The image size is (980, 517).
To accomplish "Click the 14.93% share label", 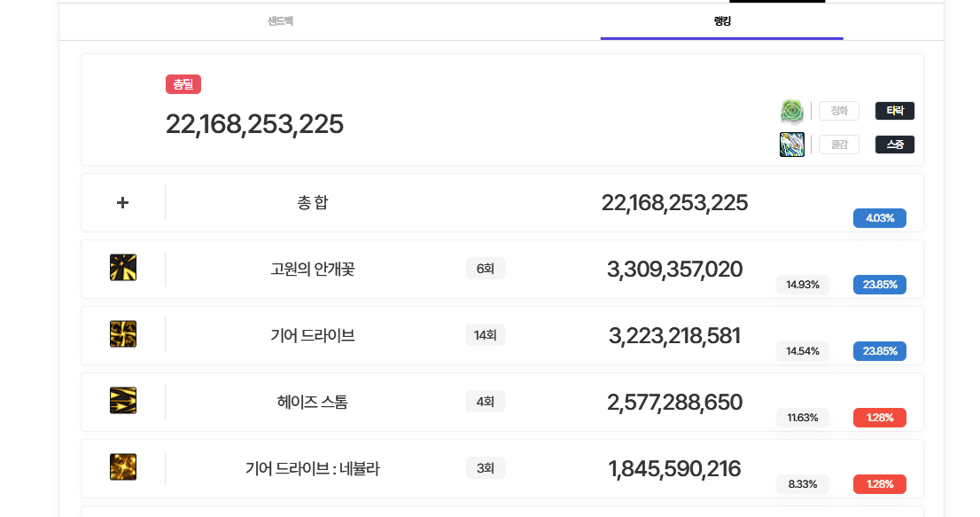I will (x=802, y=285).
